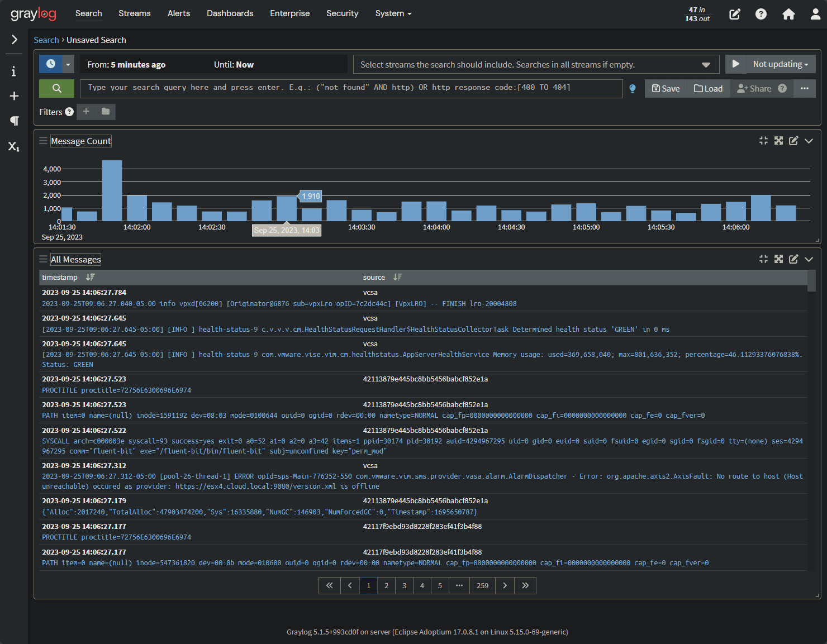Open the System menu
The width and height of the screenshot is (827, 644).
point(393,13)
